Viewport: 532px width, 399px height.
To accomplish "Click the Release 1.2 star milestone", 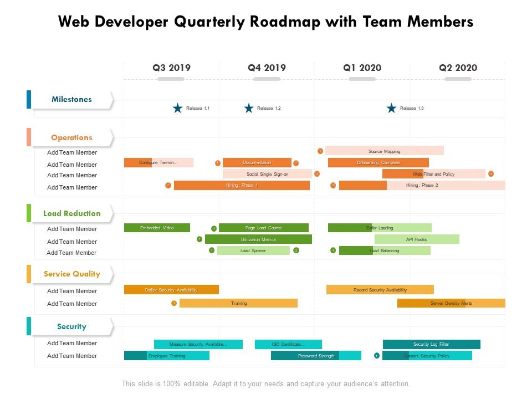I will 249,108.
